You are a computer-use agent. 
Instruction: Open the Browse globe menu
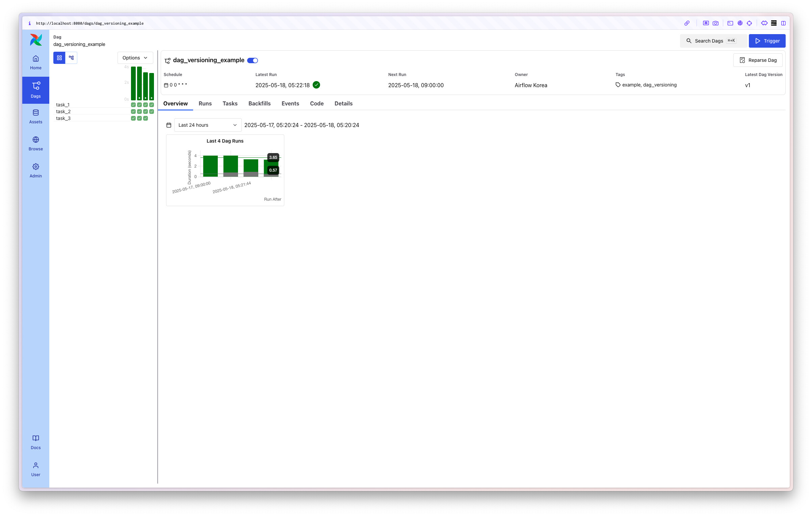coord(35,143)
